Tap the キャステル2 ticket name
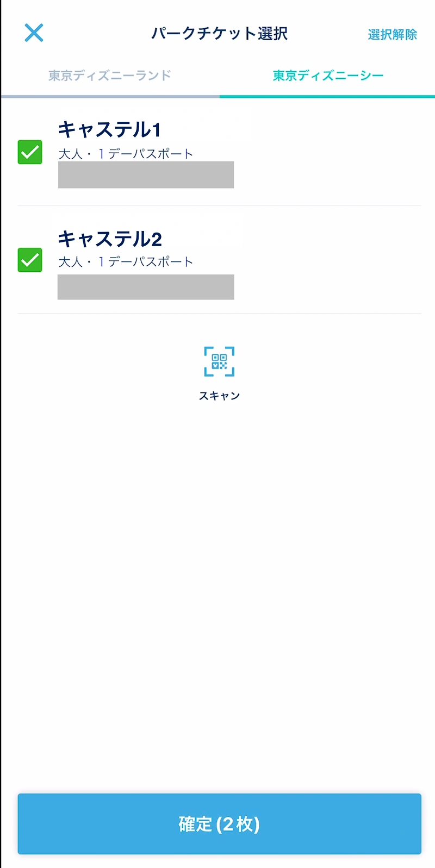Screen dimensions: 435x868 (x=110, y=239)
